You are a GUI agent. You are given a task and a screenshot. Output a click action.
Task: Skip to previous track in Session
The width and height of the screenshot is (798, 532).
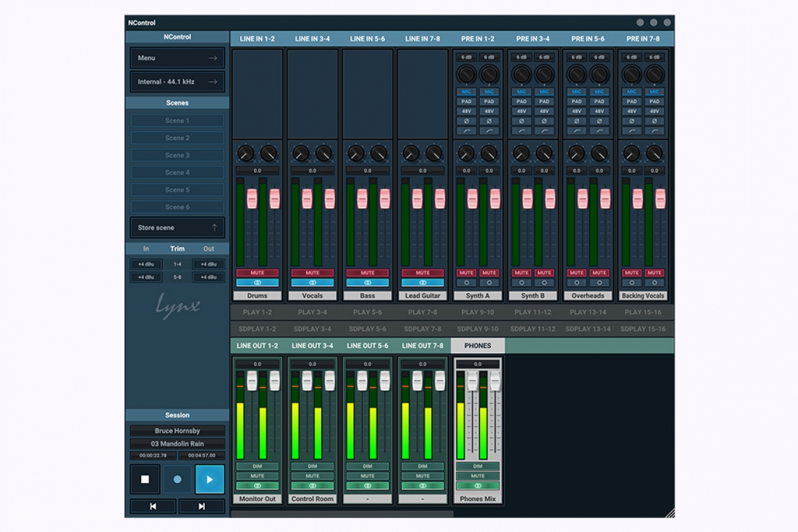153,507
